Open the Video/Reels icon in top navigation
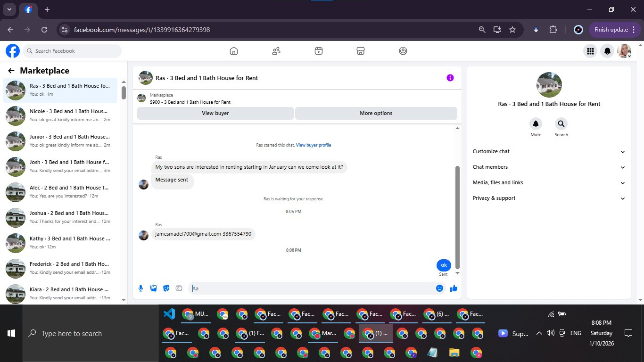Image resolution: width=644 pixels, height=362 pixels. click(x=319, y=51)
